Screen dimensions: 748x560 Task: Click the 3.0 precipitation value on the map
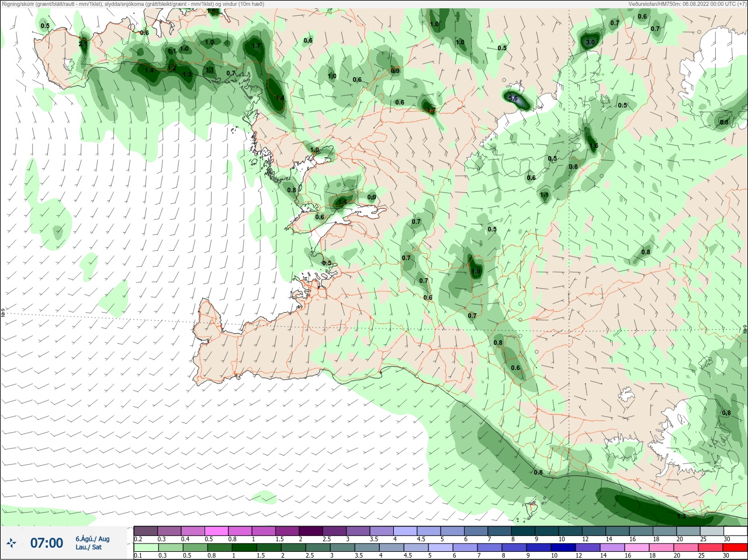click(x=590, y=42)
